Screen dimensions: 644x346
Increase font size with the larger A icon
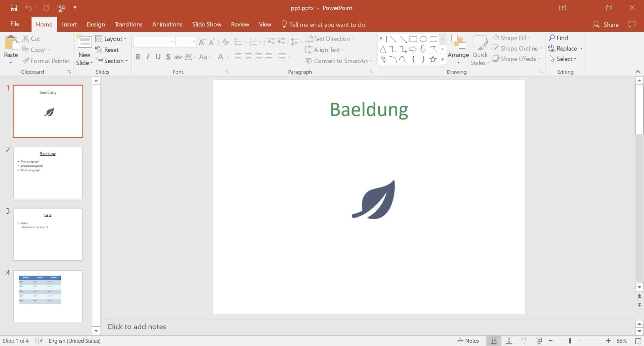[202, 42]
